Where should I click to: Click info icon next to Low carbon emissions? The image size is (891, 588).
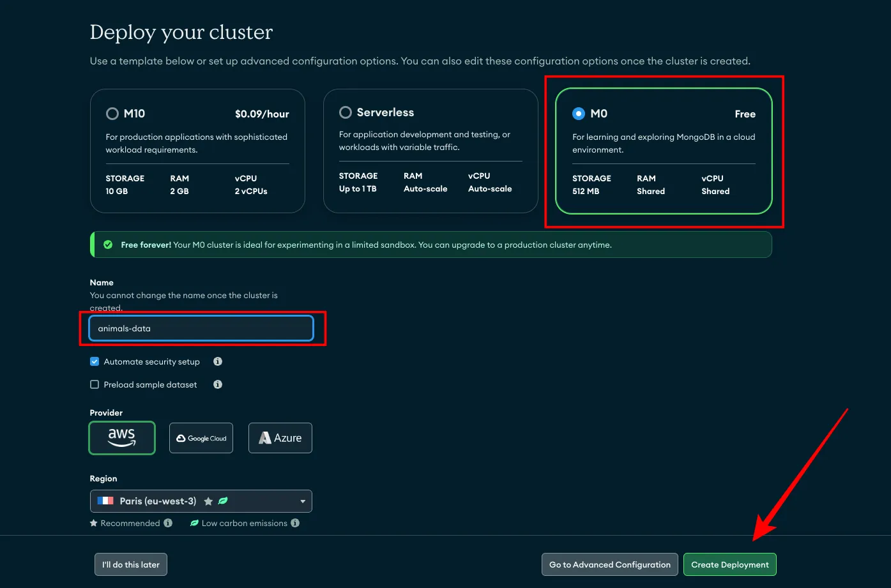295,523
